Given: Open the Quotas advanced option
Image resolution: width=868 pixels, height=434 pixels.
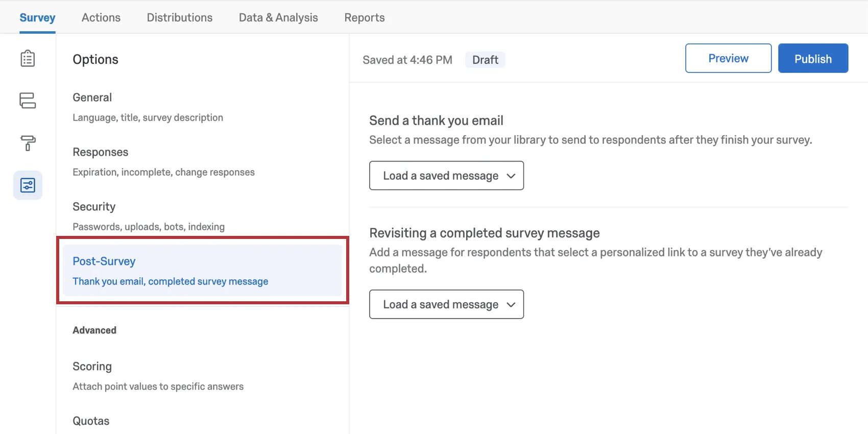Looking at the screenshot, I should coord(91,421).
